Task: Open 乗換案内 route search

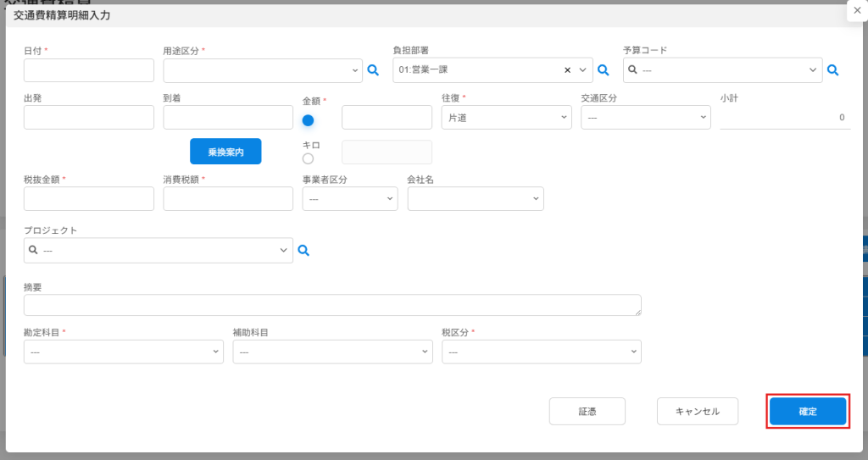Action: coord(225,152)
